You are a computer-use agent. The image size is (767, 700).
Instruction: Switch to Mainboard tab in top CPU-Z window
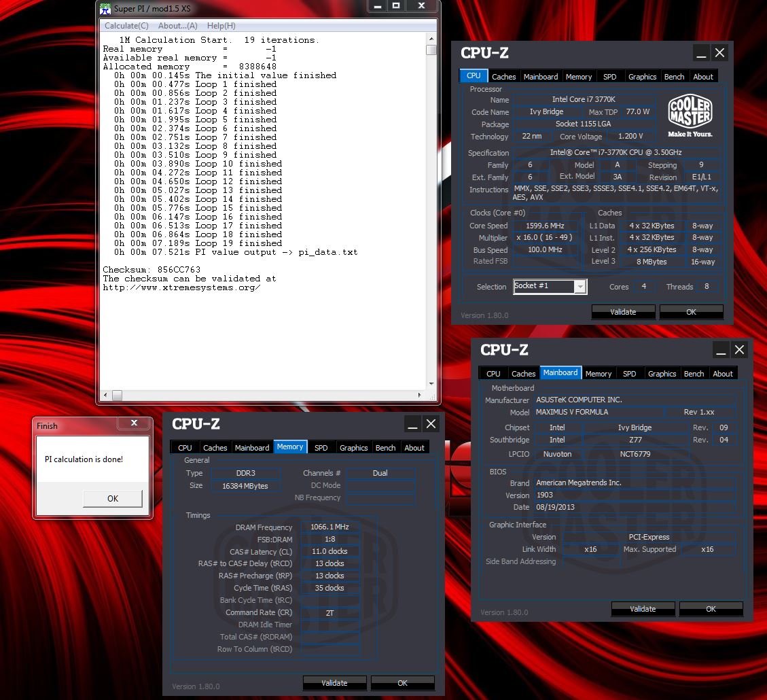(x=541, y=77)
